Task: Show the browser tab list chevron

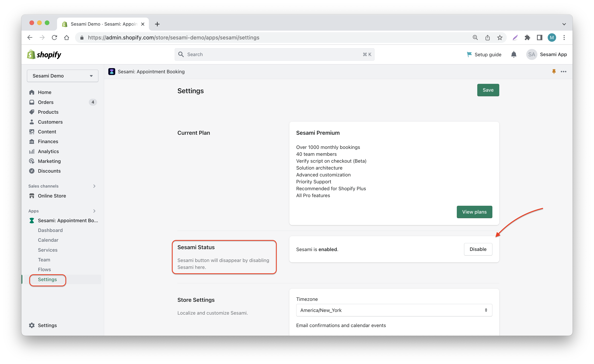Action: click(x=564, y=24)
